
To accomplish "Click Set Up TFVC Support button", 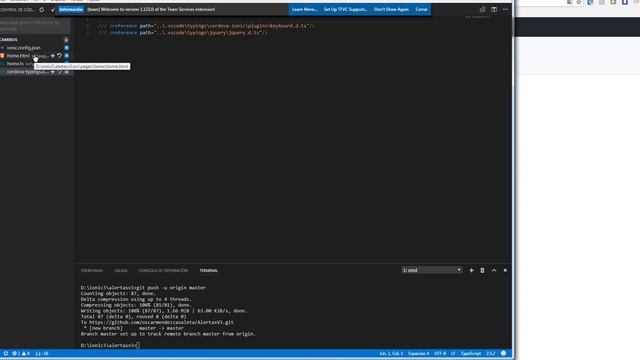I will [345, 9].
